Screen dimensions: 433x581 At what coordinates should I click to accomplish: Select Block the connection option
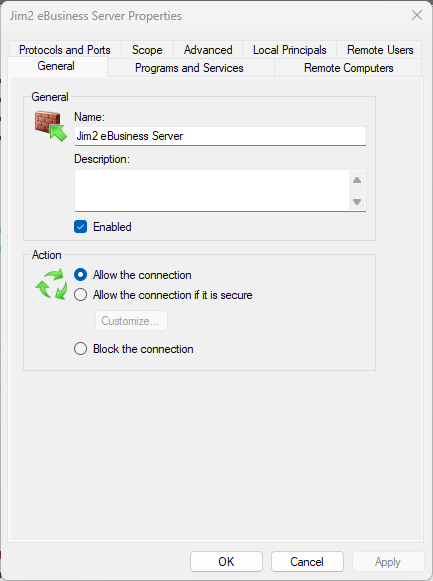[x=80, y=349]
